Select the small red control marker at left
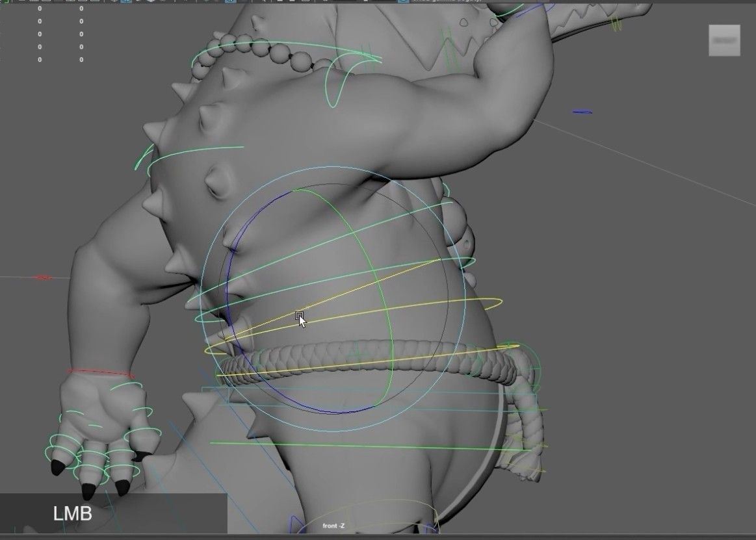Viewport: 756px width, 540px height. [42, 277]
